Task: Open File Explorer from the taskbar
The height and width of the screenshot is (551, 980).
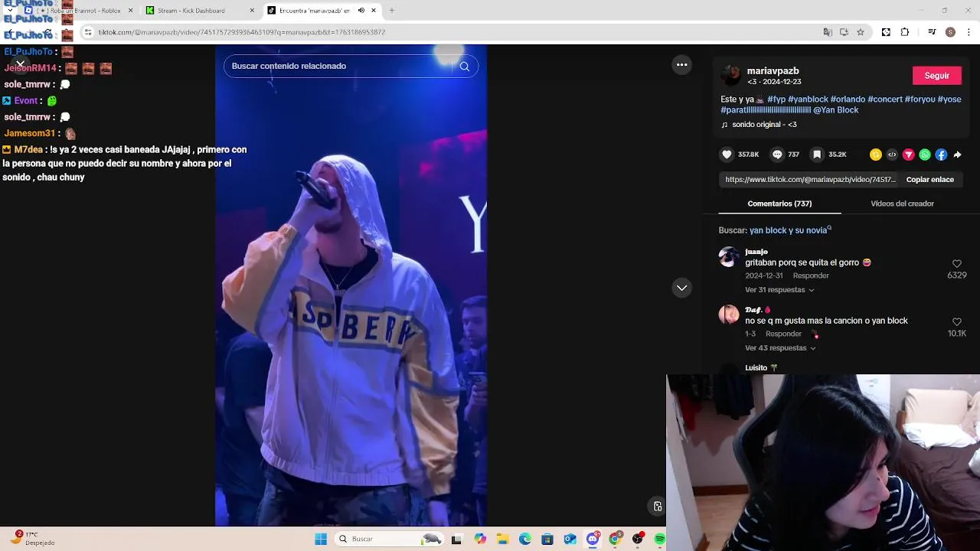Action: click(503, 539)
